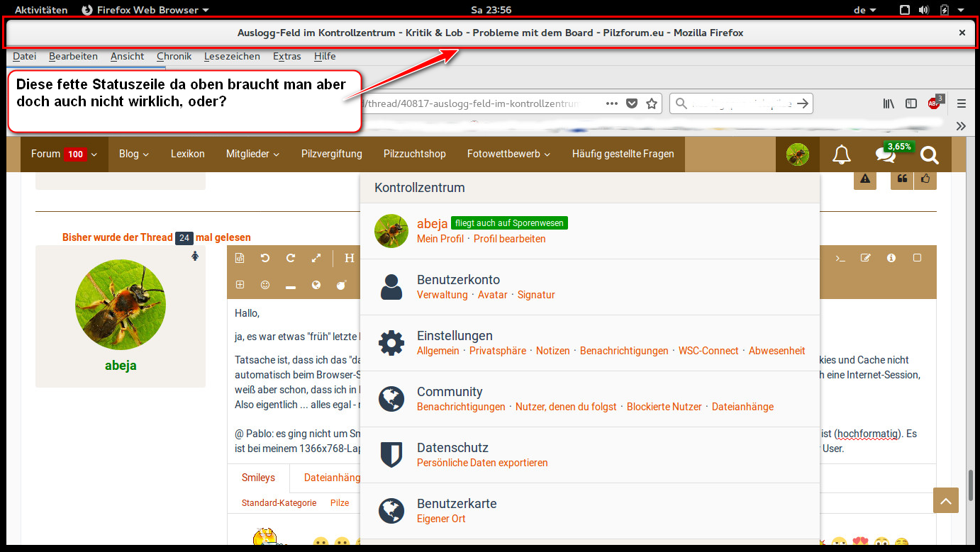980x552 pixels.
Task: Open the conversations speech-bubble icon
Action: (885, 154)
